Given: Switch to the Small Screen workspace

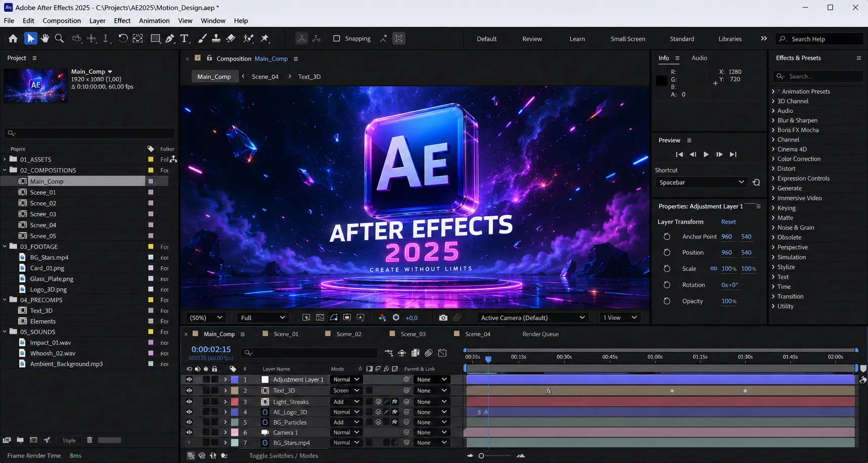Looking at the screenshot, I should point(628,39).
